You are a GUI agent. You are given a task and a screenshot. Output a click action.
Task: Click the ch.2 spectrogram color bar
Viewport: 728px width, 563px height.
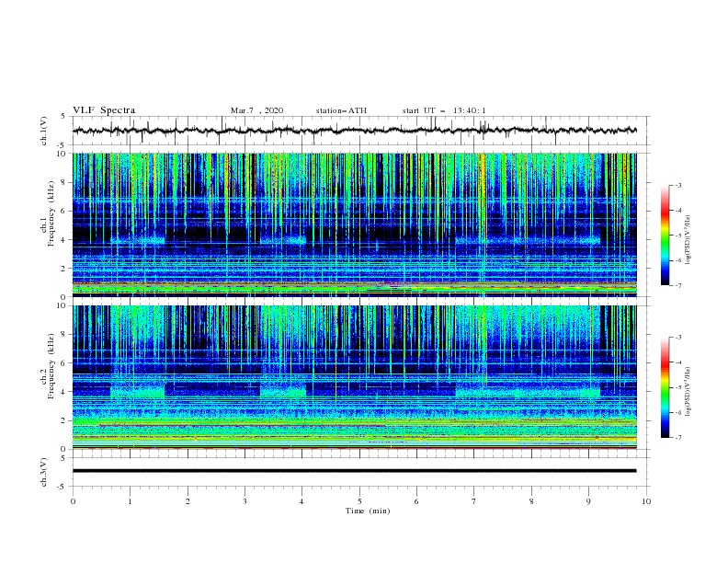[665, 387]
